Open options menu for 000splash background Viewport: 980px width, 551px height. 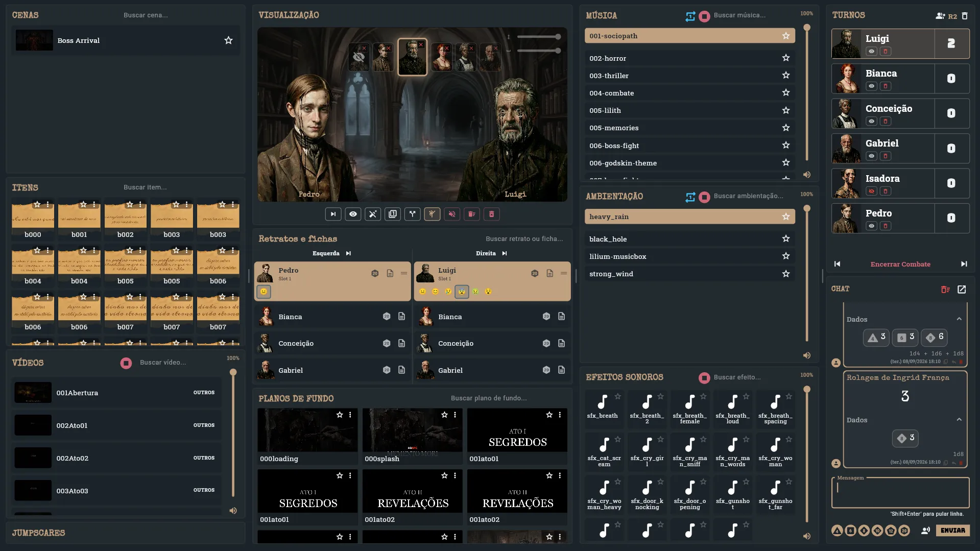(x=455, y=415)
